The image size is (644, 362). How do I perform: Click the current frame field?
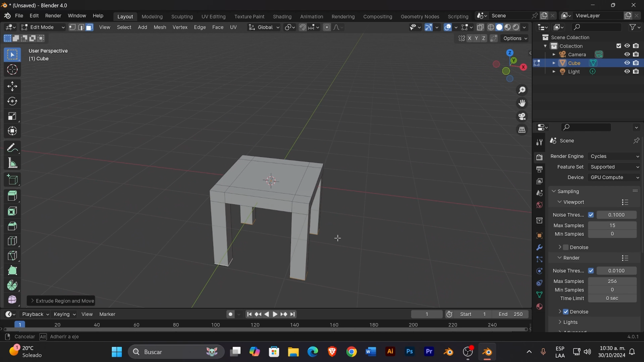[x=427, y=314]
